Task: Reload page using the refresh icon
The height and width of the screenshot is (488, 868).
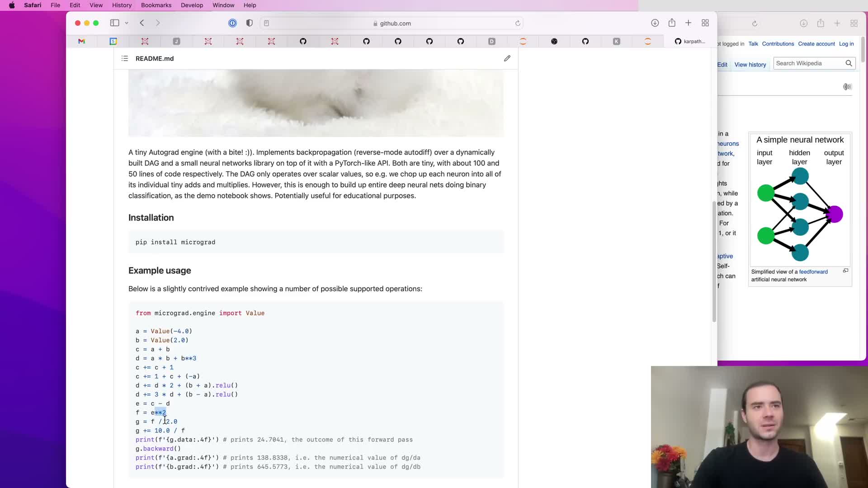Action: click(518, 23)
